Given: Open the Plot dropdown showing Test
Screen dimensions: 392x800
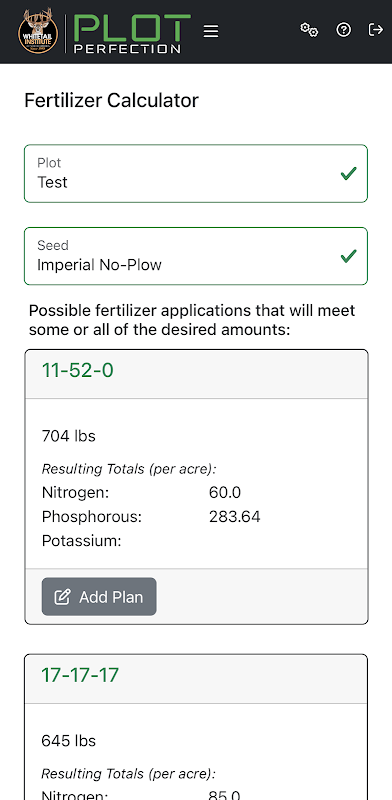Looking at the screenshot, I should click(196, 173).
